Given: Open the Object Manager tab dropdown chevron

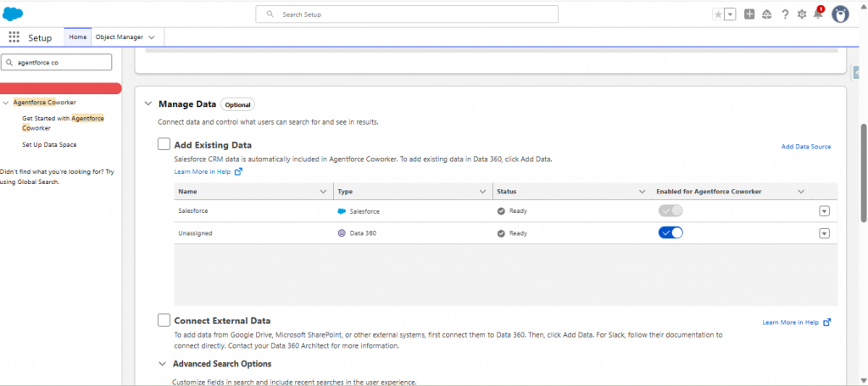Looking at the screenshot, I should [x=152, y=37].
